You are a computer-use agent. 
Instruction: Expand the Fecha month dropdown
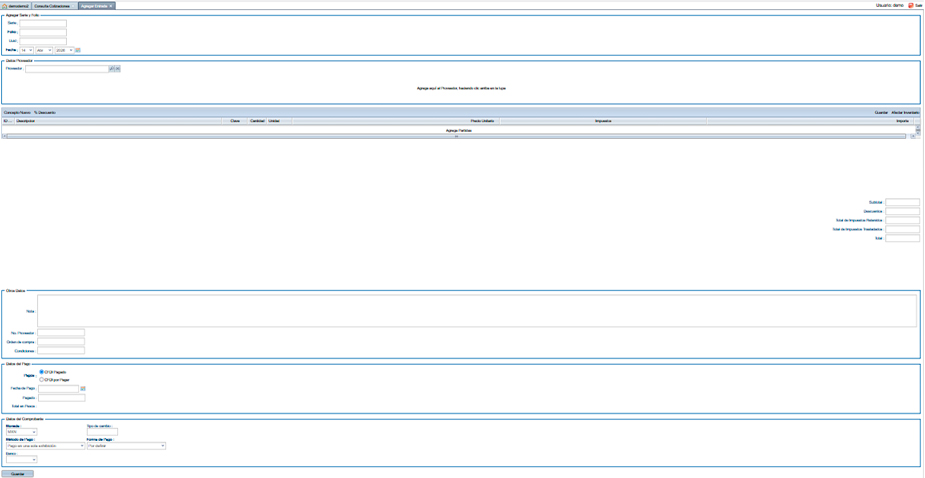click(x=44, y=49)
